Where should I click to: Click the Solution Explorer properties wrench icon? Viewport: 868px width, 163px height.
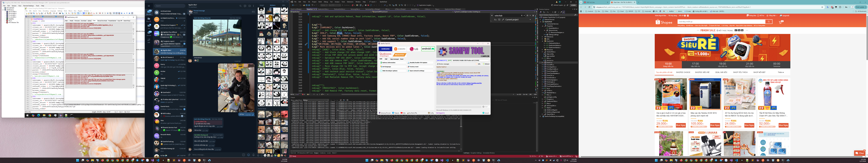pos(561,12)
